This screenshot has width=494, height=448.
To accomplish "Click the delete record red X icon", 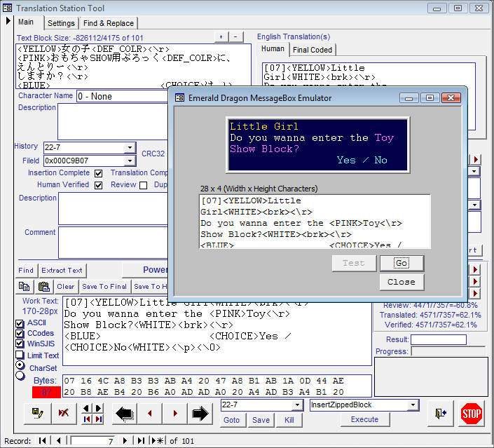I will (63, 413).
